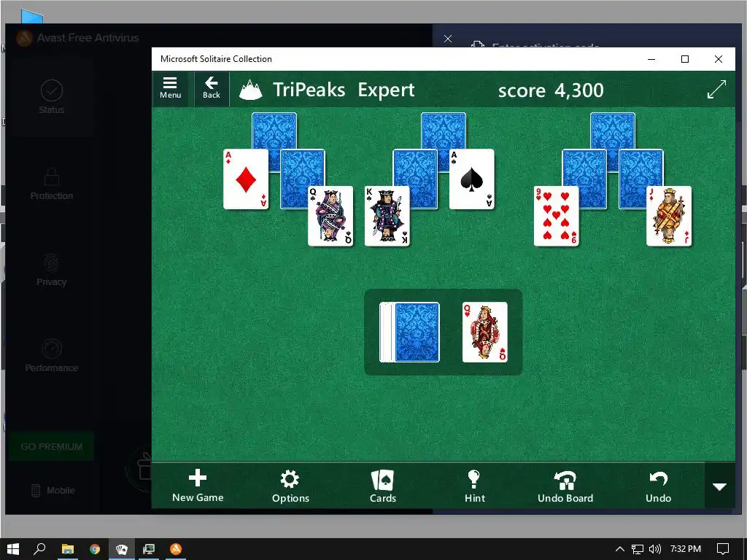
Task: Request a Hint with the lightbulb
Action: [x=474, y=486]
